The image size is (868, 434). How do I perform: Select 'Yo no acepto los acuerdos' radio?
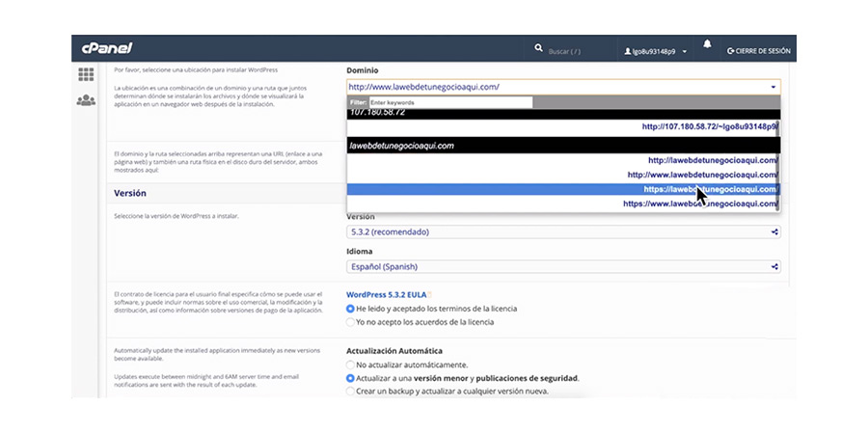pyautogui.click(x=350, y=322)
